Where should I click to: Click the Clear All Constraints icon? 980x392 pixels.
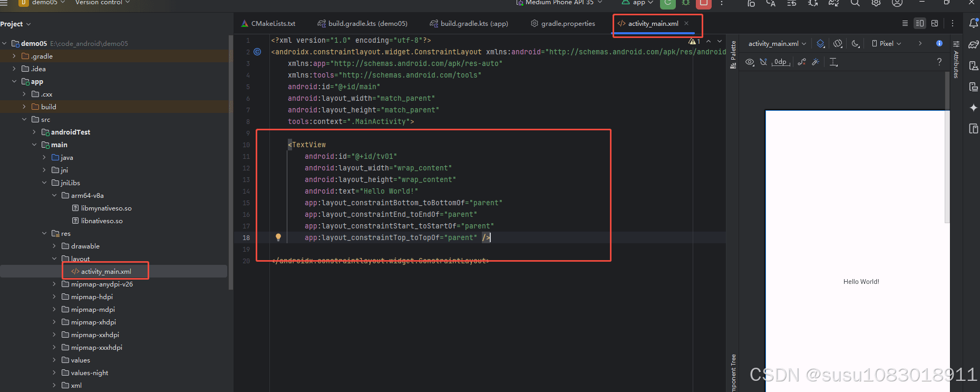[801, 62]
